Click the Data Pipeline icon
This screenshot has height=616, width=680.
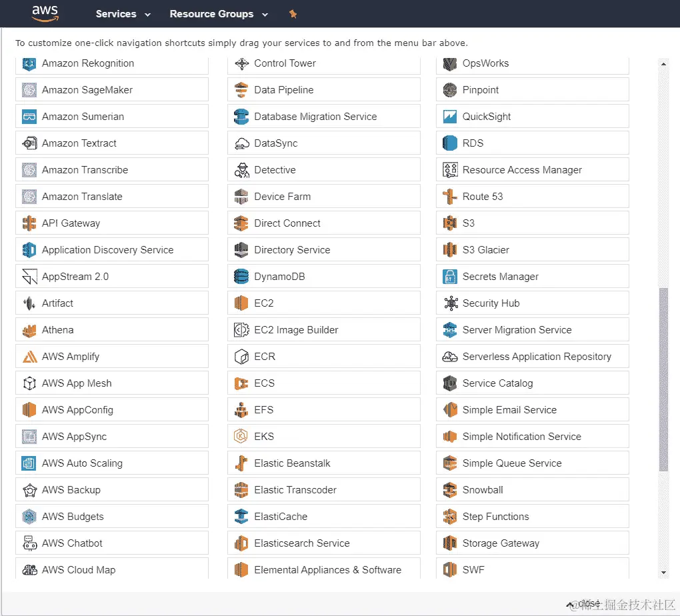point(241,90)
